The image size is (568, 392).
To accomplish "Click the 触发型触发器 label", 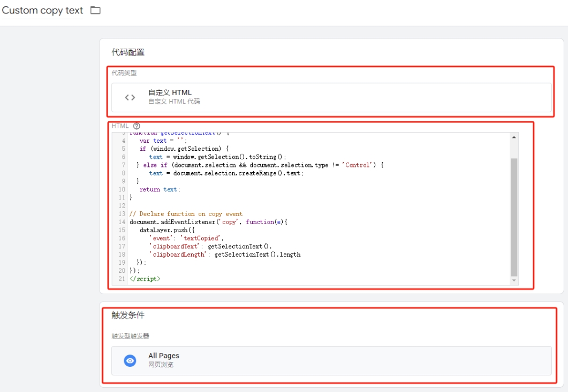I will [131, 336].
